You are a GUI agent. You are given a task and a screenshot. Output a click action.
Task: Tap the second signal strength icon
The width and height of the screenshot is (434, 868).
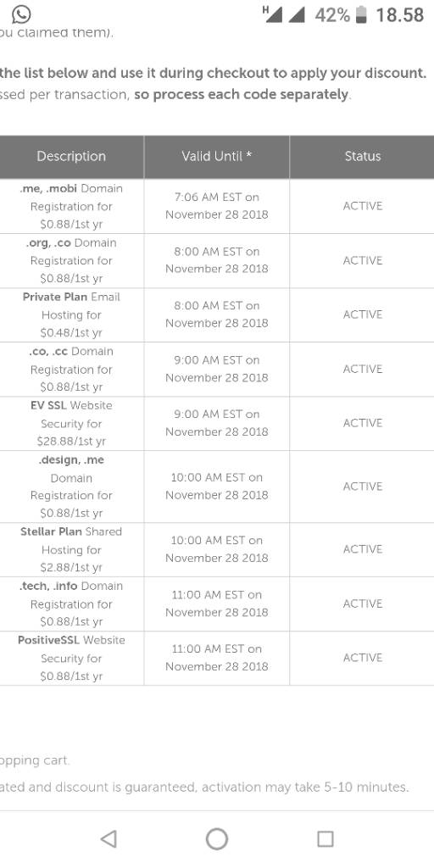[297, 15]
